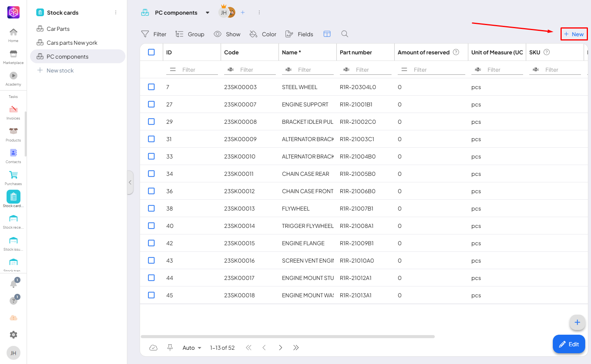Click the New record button
Image resolution: width=591 pixels, height=364 pixels.
[574, 34]
